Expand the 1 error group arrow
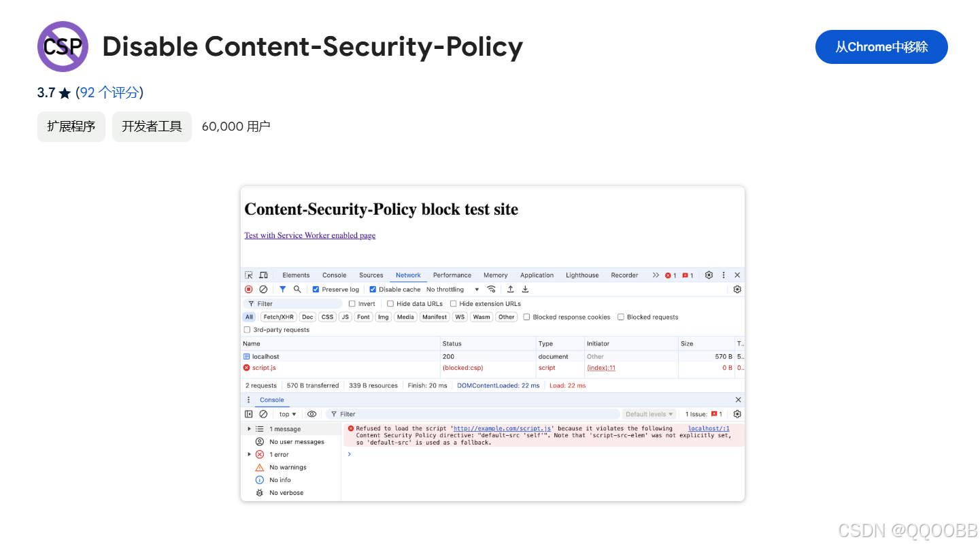980x548 pixels. tap(249, 455)
